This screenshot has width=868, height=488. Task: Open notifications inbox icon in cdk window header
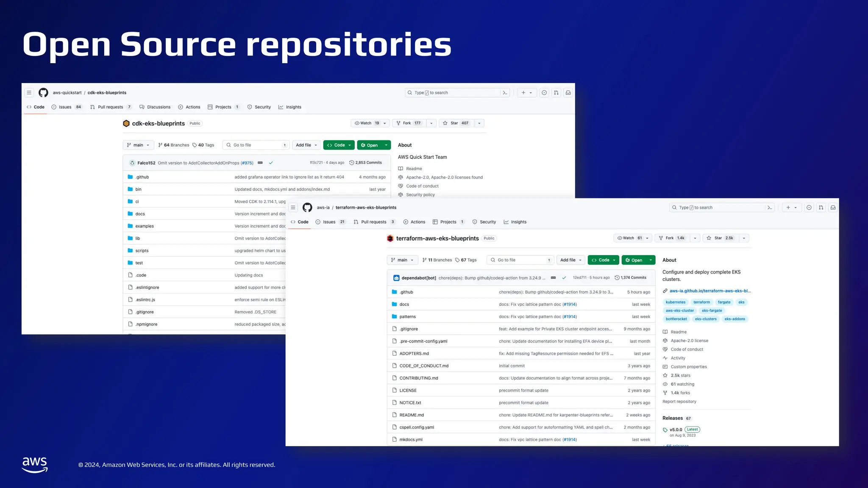(x=568, y=93)
